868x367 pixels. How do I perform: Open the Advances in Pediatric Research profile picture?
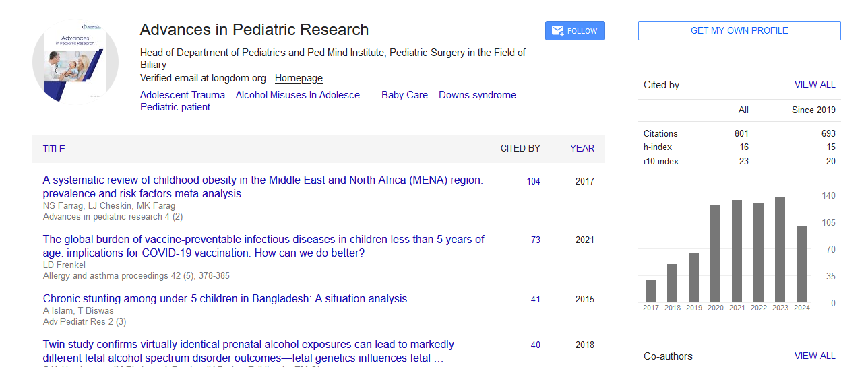75,63
